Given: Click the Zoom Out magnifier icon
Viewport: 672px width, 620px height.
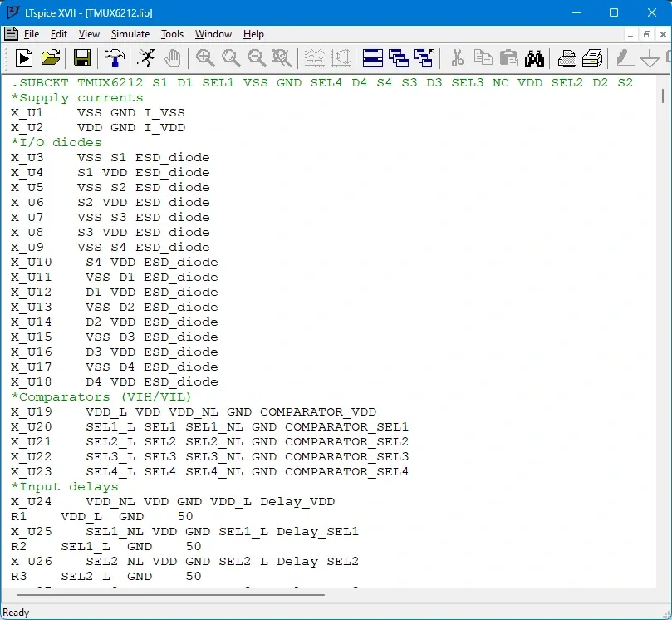Looking at the screenshot, I should [x=257, y=58].
